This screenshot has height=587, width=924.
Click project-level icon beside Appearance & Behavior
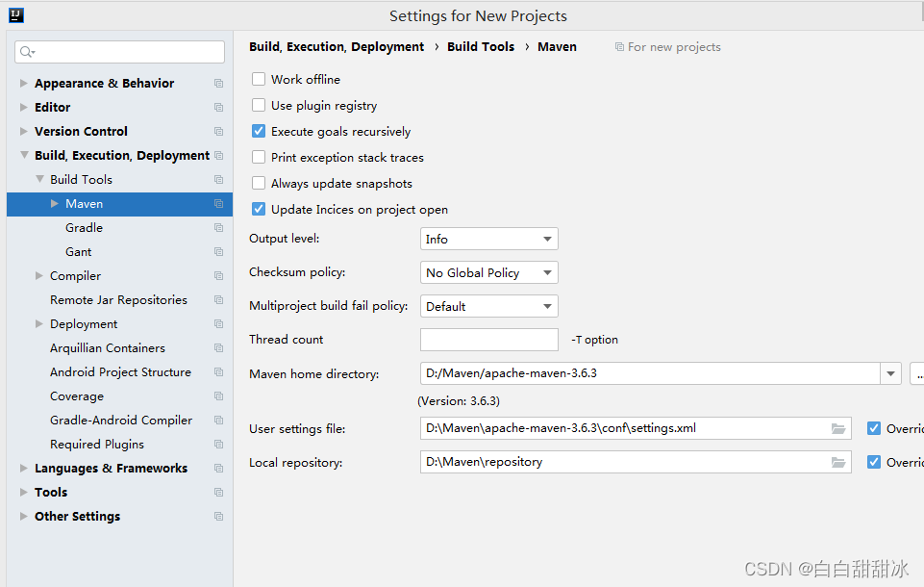pos(218,84)
